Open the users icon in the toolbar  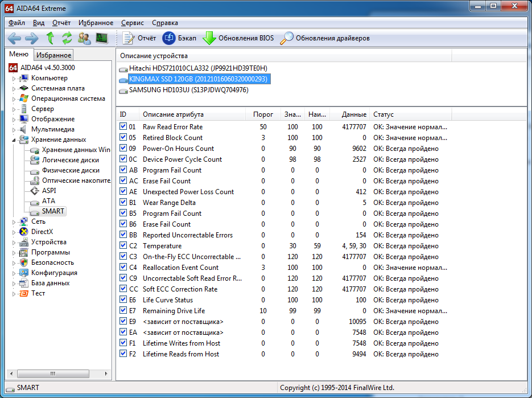[84, 38]
